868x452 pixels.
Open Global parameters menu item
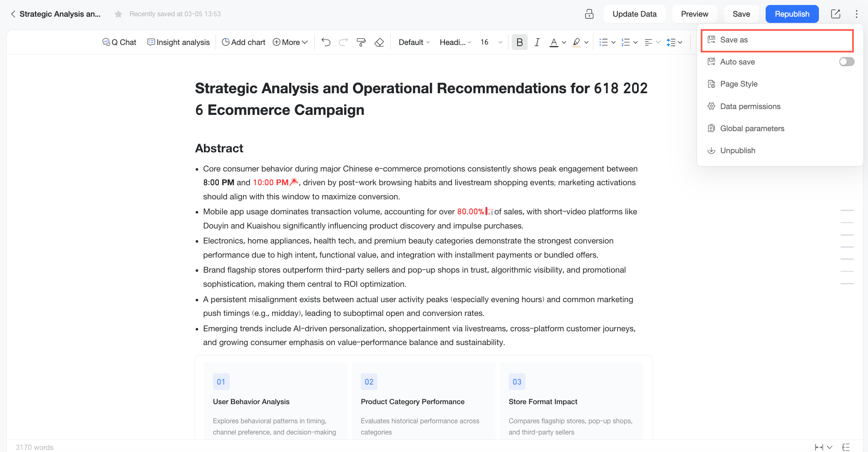[x=780, y=128]
